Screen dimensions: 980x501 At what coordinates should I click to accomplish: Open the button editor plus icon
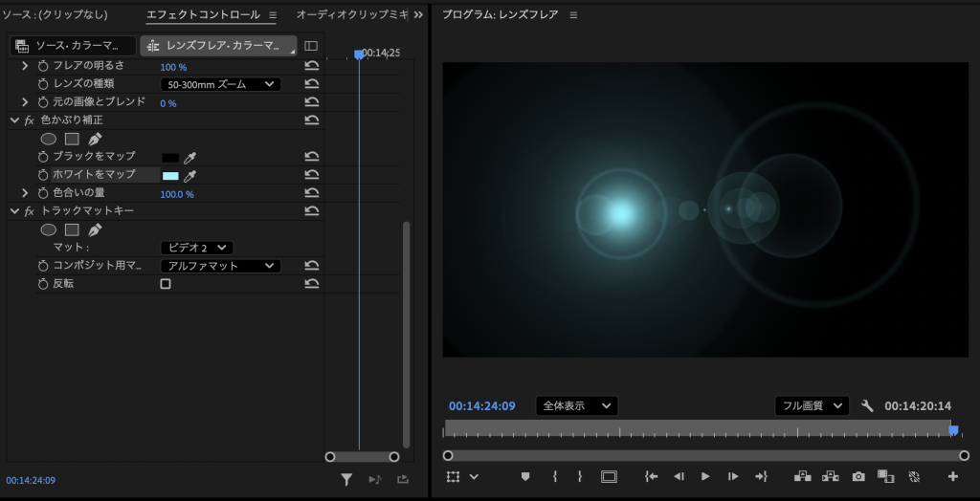[x=952, y=476]
